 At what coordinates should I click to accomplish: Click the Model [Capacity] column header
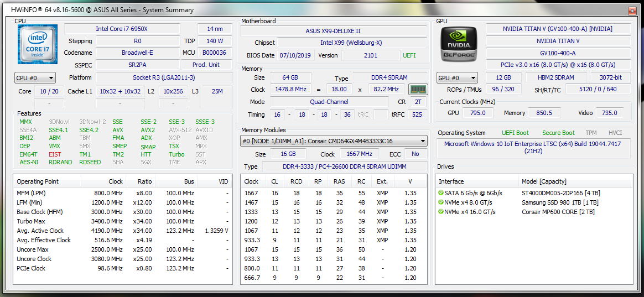[576, 181]
